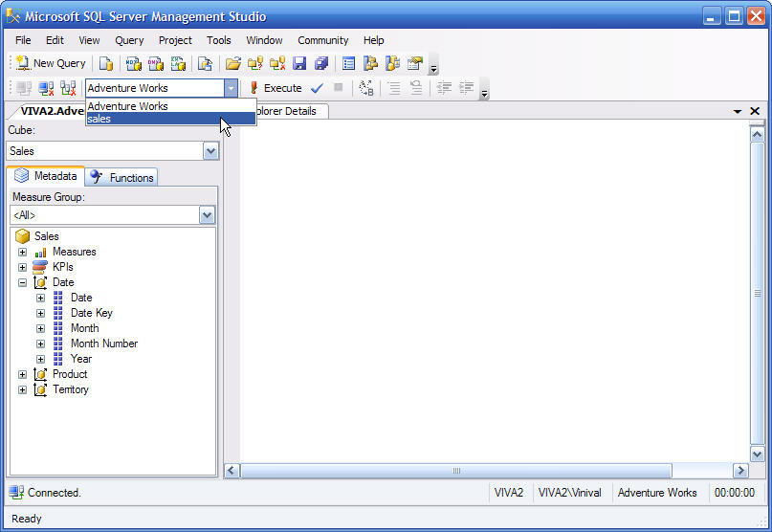Click the horizontal scrollbar thumb in the query editor
Screen dimensions: 772x532
click(x=456, y=471)
